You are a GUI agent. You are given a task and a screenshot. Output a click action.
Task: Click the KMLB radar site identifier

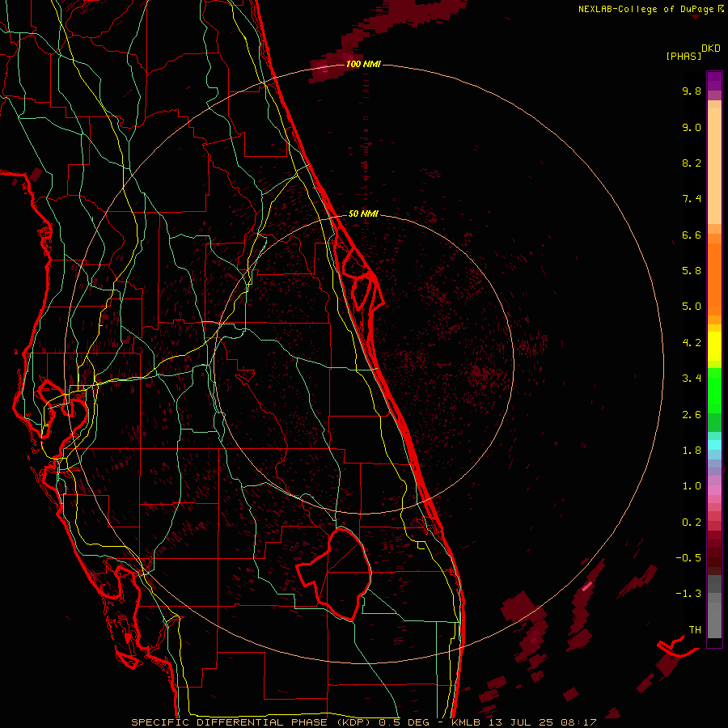point(467,722)
